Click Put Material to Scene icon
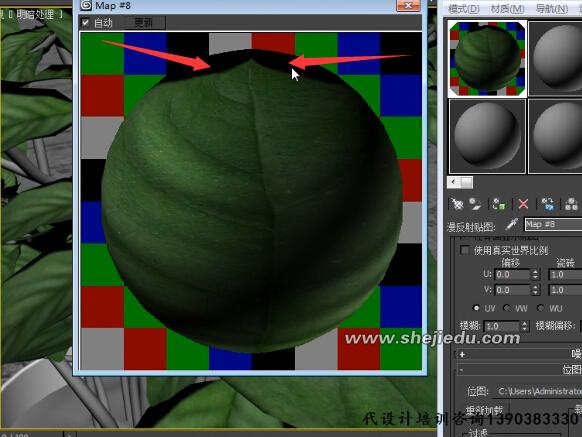This screenshot has width=582, height=437. pyautogui.click(x=475, y=203)
